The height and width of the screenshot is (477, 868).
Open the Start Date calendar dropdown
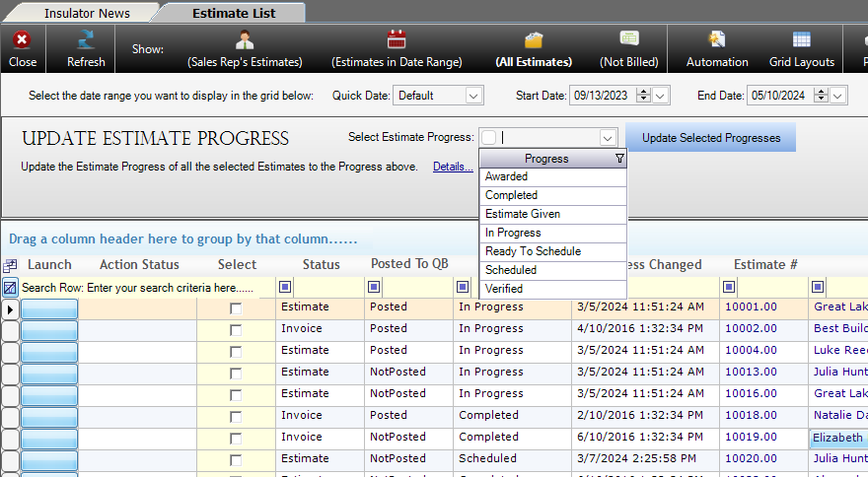[660, 96]
